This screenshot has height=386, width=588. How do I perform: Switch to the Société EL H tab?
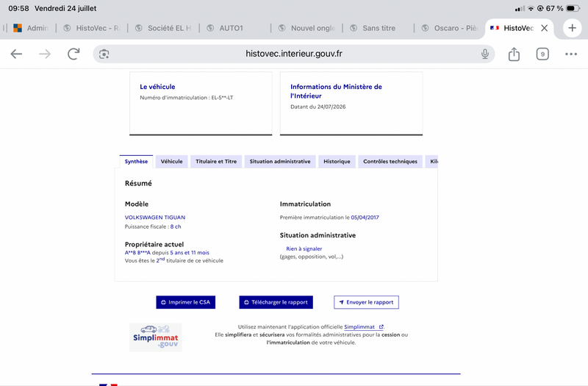[x=163, y=28]
